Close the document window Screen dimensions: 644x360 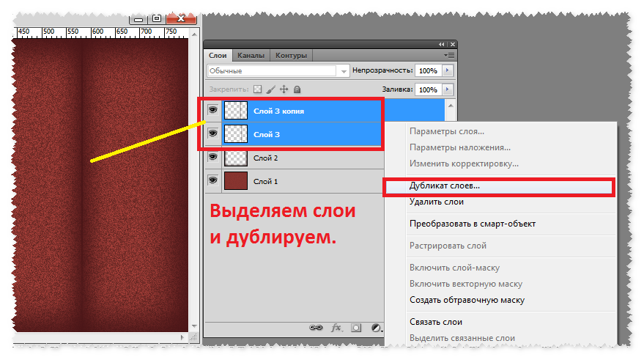181,18
